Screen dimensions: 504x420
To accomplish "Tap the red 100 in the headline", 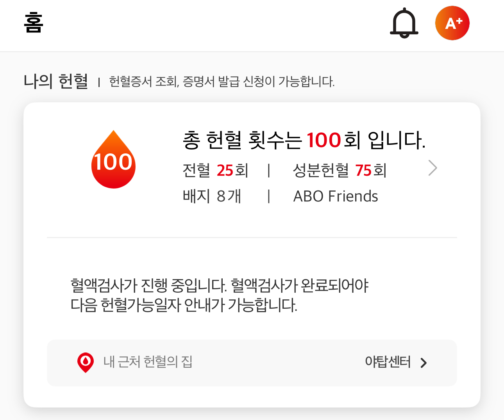I will pyautogui.click(x=324, y=140).
